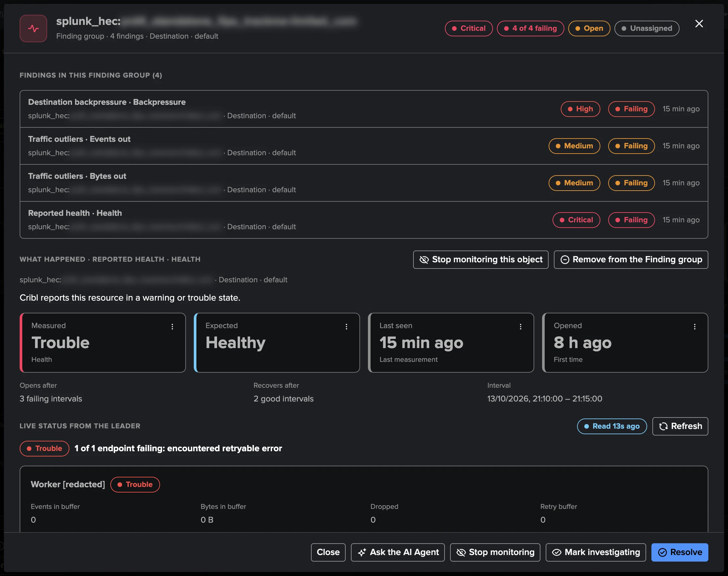Click Medium badge on Events out row
This screenshot has width=728, height=576.
pyautogui.click(x=574, y=146)
